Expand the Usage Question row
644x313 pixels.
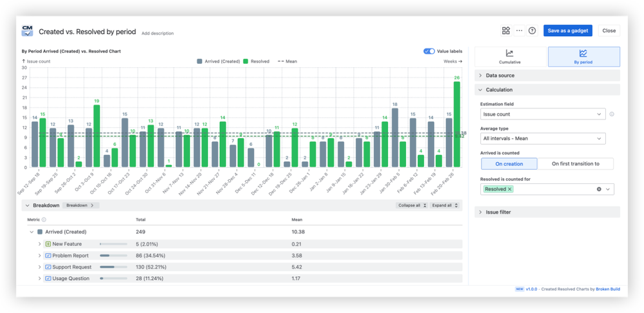(x=40, y=278)
